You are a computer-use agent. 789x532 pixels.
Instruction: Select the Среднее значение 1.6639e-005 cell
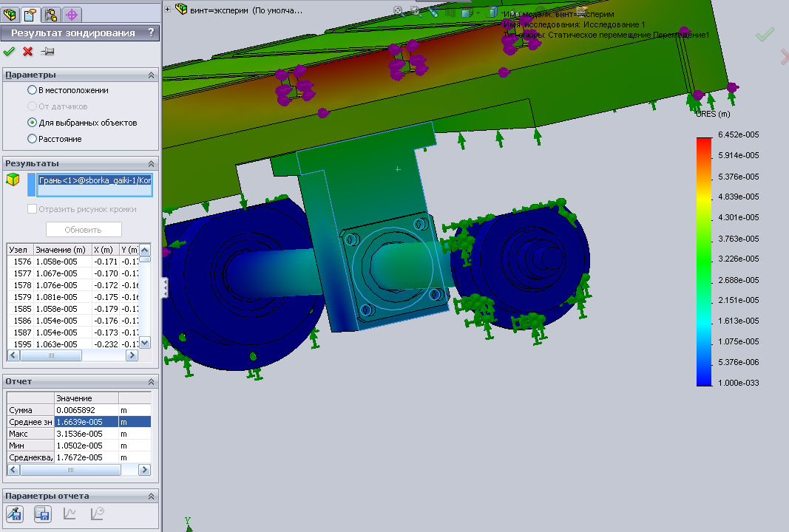tap(86, 422)
